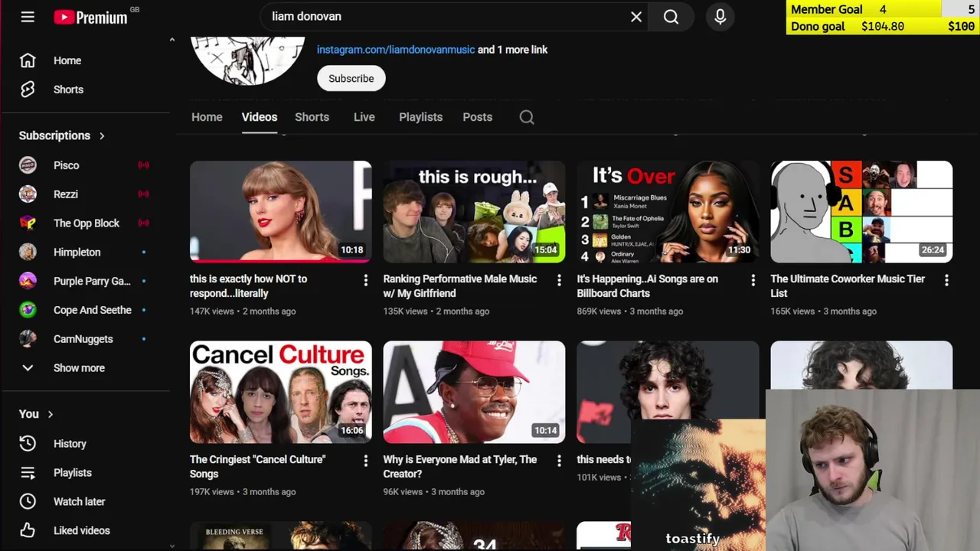Click The Opp Block channel avatar
The width and height of the screenshot is (980, 551).
click(x=28, y=223)
